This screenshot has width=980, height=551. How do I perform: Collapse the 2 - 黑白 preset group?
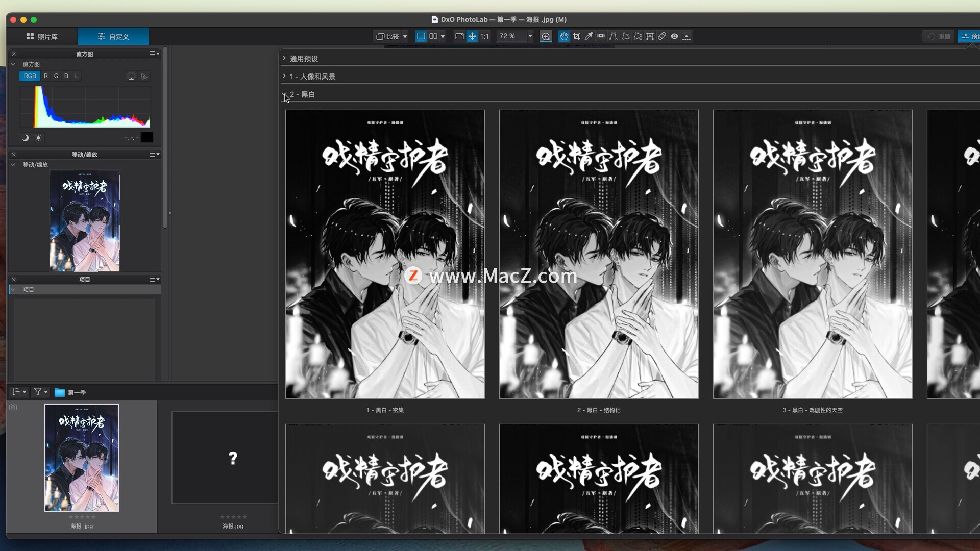click(x=284, y=95)
